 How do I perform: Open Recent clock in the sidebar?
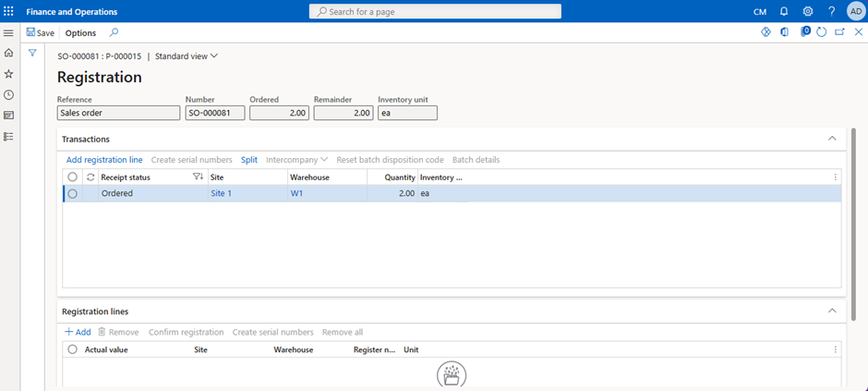pos(8,94)
